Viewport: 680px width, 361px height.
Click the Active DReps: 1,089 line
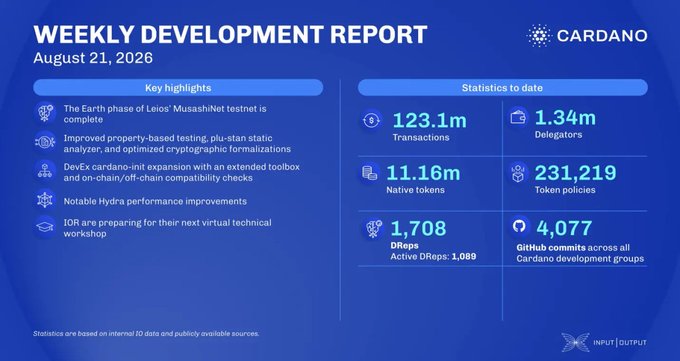[x=433, y=256]
